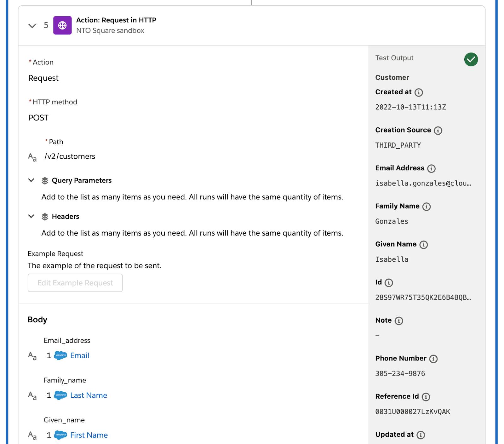Select the Email data pill
Screen dimensions: 504x444
point(80,355)
